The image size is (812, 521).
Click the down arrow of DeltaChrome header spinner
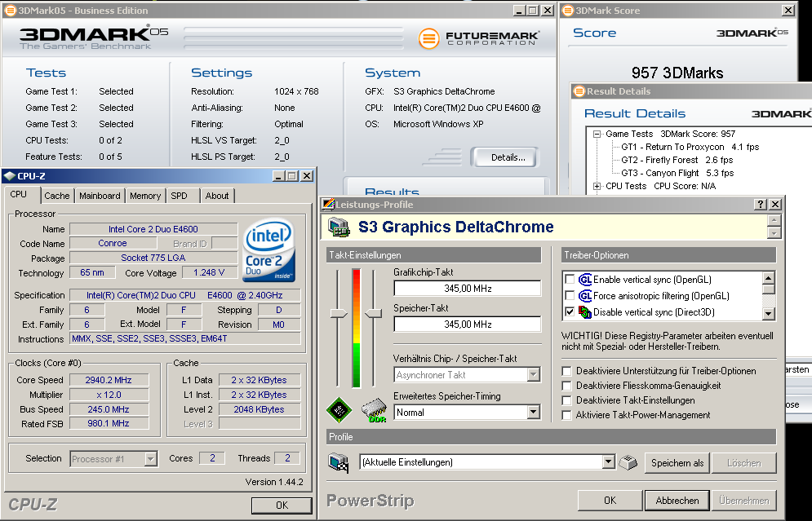click(x=774, y=233)
